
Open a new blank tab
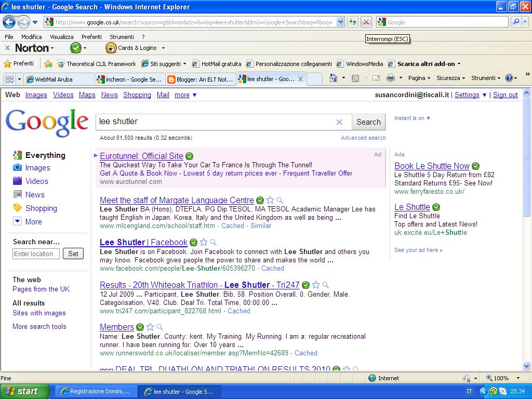[x=314, y=79]
